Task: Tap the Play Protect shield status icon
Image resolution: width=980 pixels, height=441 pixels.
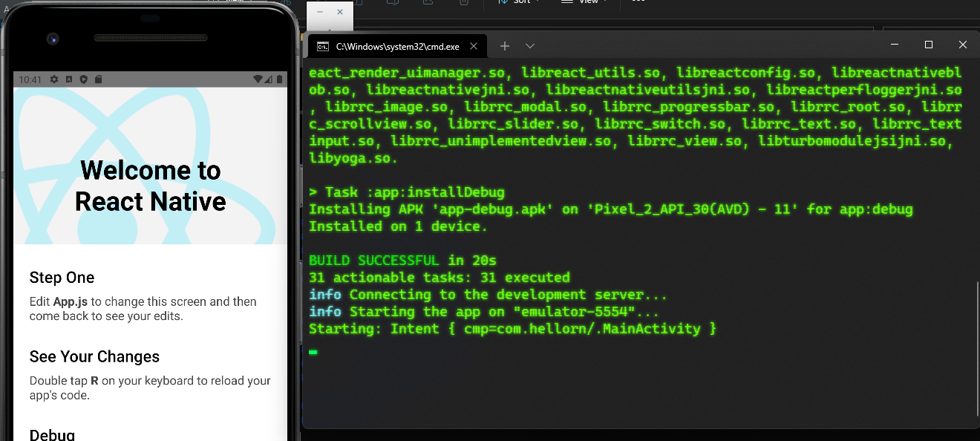Action: [x=84, y=79]
